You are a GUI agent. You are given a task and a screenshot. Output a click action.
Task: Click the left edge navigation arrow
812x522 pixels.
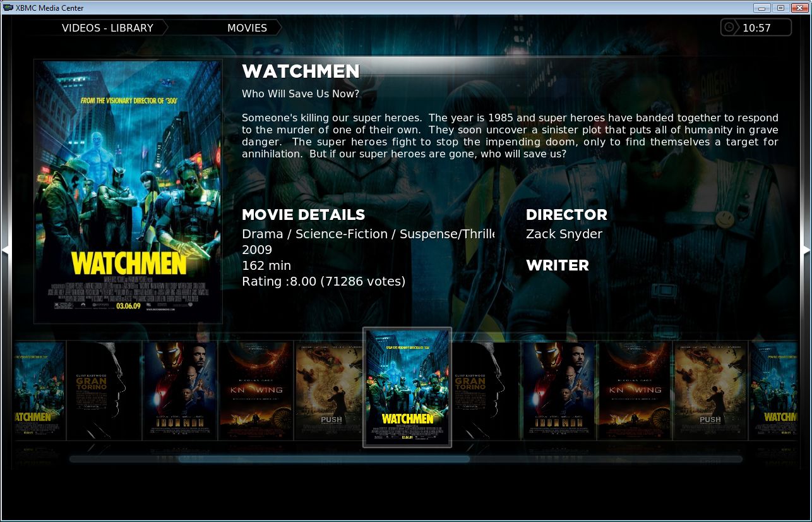(5, 251)
